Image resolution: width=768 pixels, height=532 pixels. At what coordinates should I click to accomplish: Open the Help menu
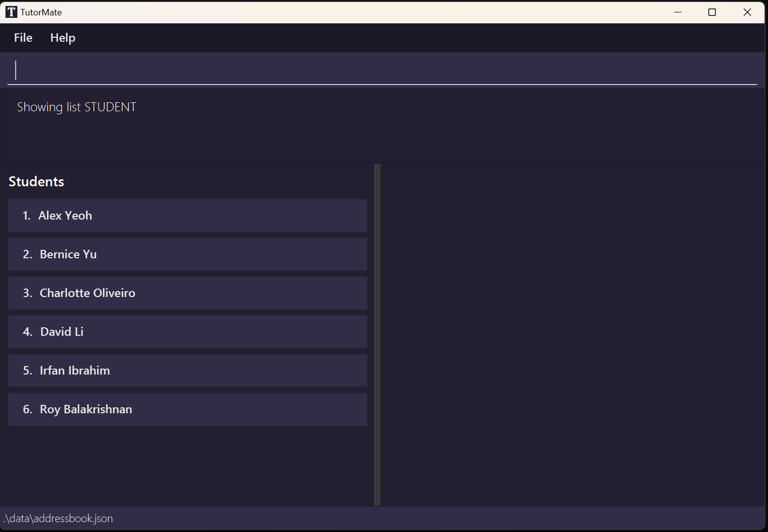pos(63,38)
